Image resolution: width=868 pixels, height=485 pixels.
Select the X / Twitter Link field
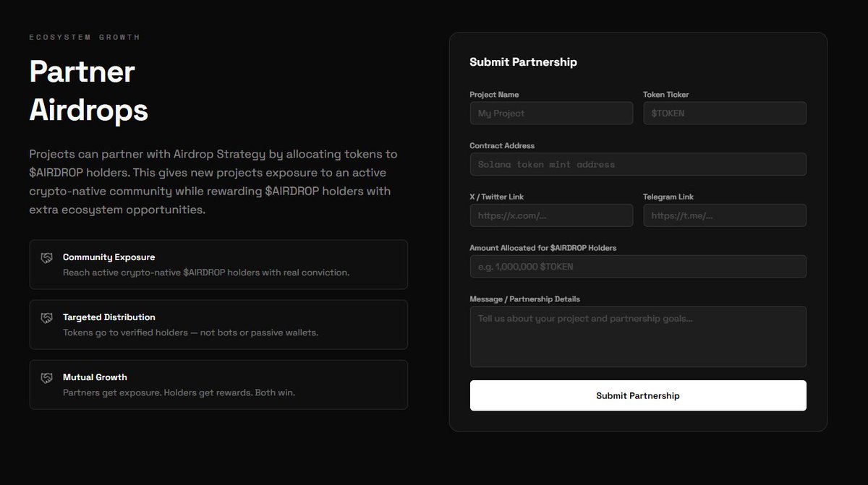[x=551, y=215]
